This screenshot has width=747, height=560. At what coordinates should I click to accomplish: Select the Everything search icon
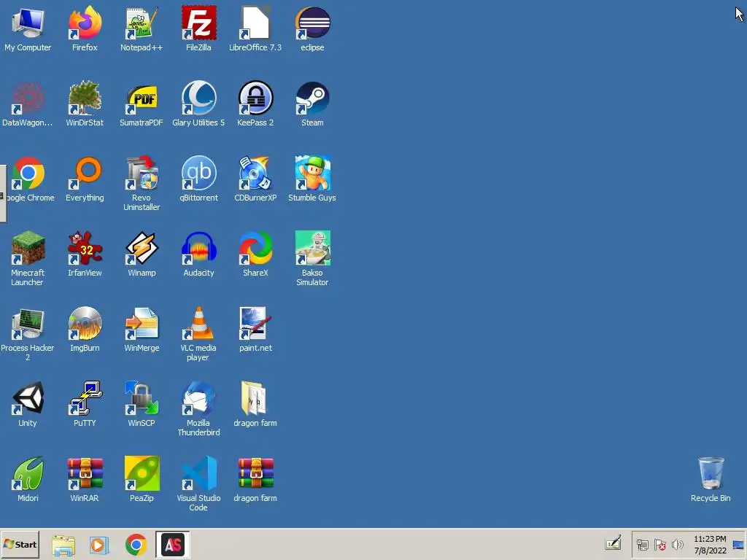coord(85,173)
